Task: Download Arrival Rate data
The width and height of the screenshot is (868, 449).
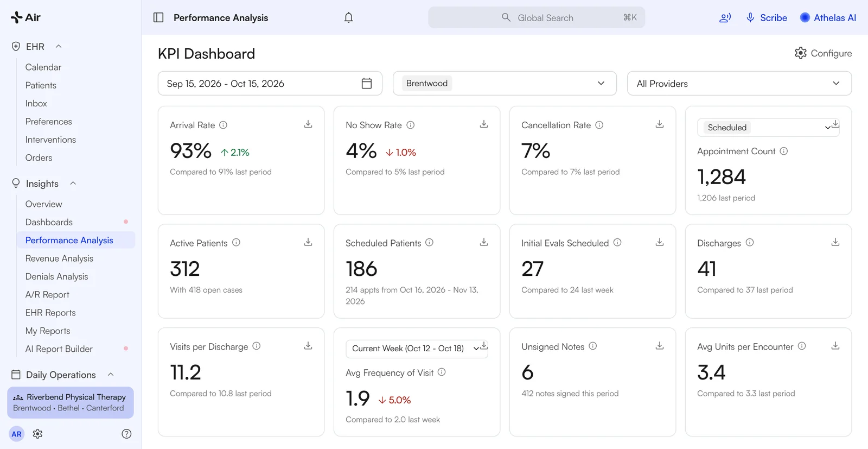Action: pyautogui.click(x=308, y=124)
